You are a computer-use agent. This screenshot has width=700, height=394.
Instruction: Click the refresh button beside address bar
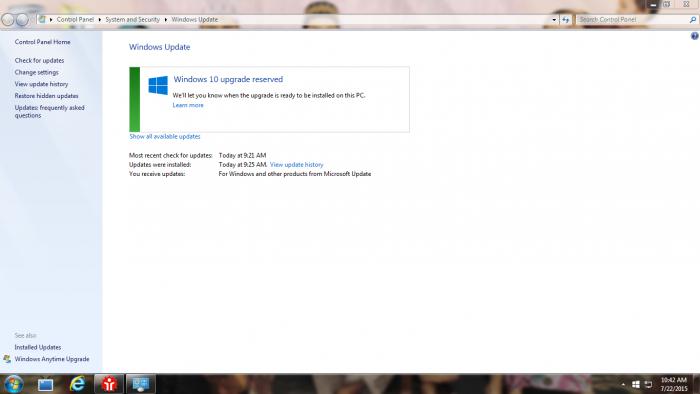566,20
